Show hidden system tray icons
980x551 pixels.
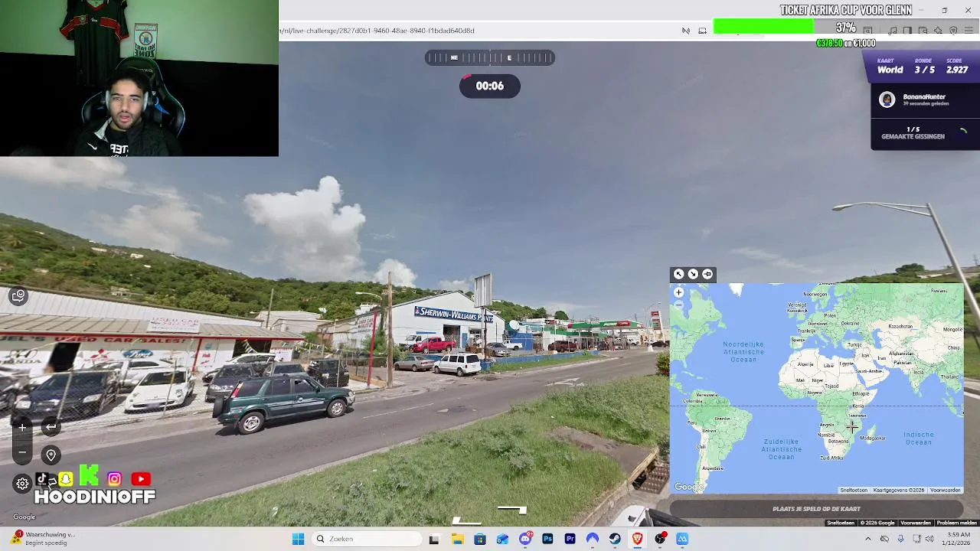coord(867,539)
